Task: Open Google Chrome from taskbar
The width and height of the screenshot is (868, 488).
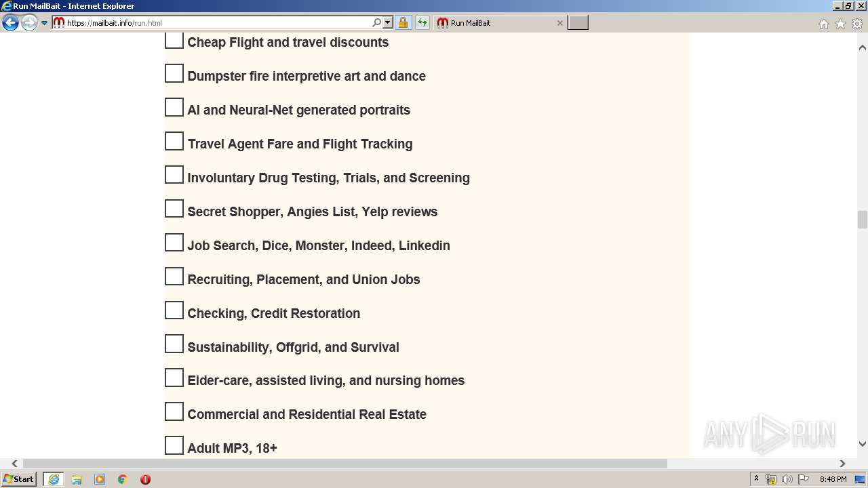Action: click(122, 479)
